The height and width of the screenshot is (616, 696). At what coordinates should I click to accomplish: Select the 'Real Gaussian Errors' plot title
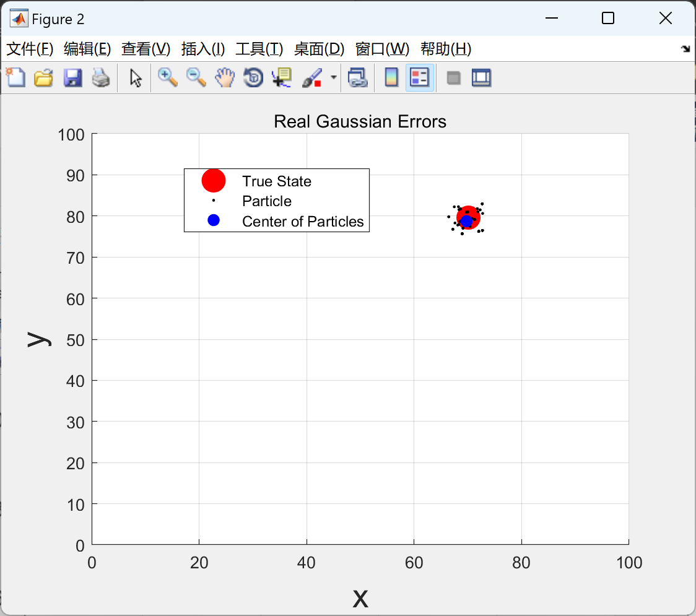360,121
